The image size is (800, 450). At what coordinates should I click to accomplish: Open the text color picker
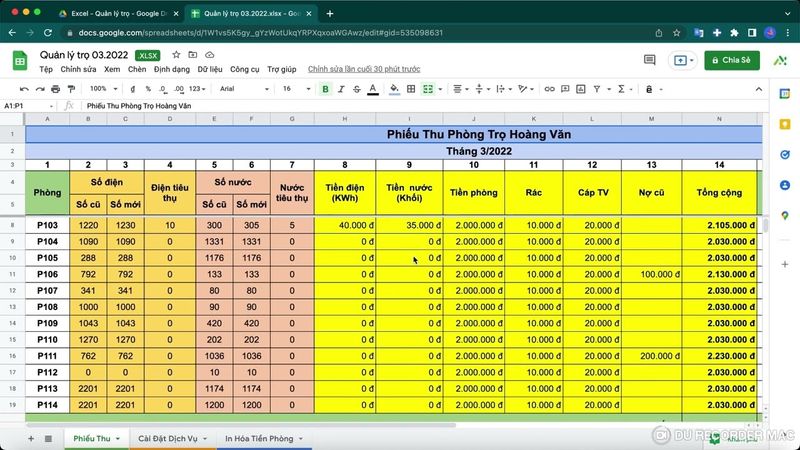pos(373,89)
